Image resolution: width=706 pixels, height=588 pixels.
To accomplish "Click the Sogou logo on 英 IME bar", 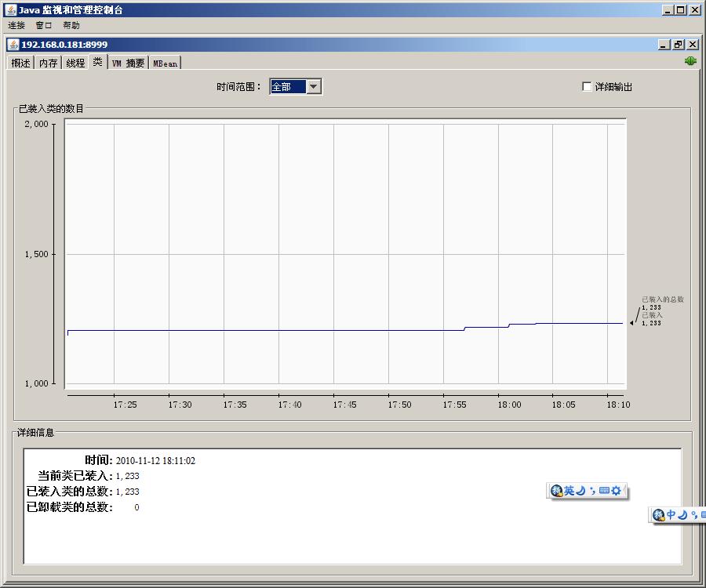I will [x=557, y=490].
